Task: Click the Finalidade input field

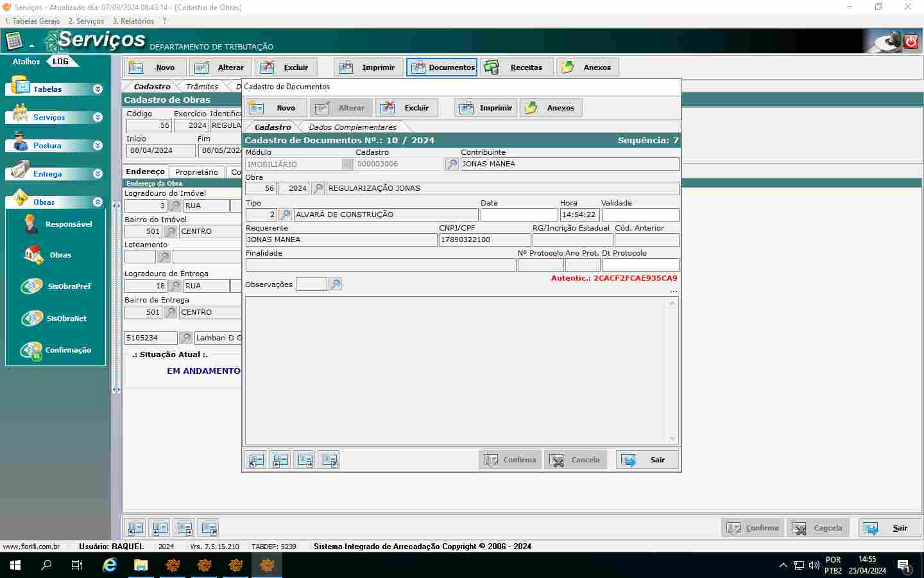Action: tap(381, 265)
